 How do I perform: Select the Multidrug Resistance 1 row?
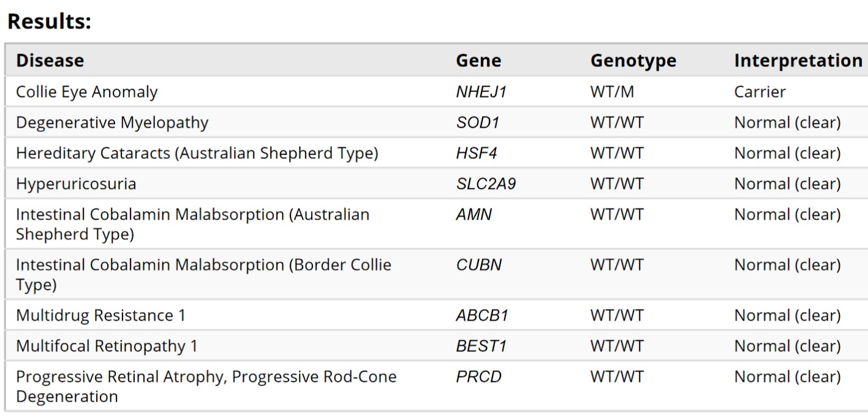tap(436, 315)
